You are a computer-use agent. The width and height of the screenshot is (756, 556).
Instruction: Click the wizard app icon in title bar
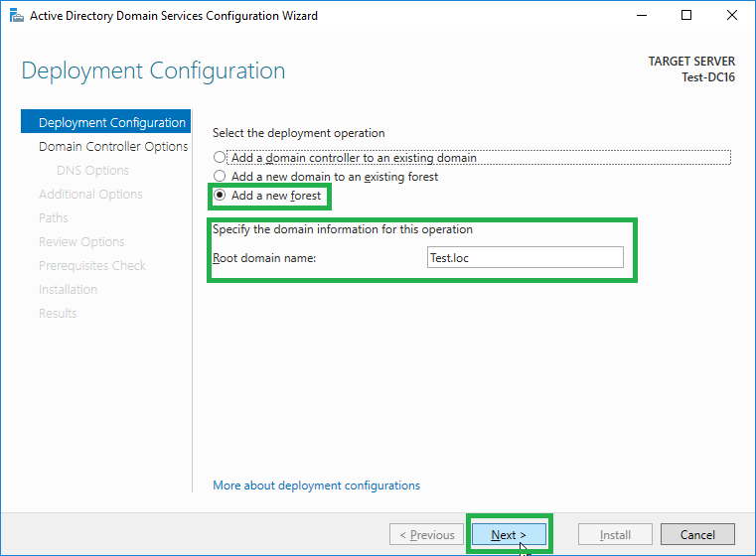coord(17,16)
